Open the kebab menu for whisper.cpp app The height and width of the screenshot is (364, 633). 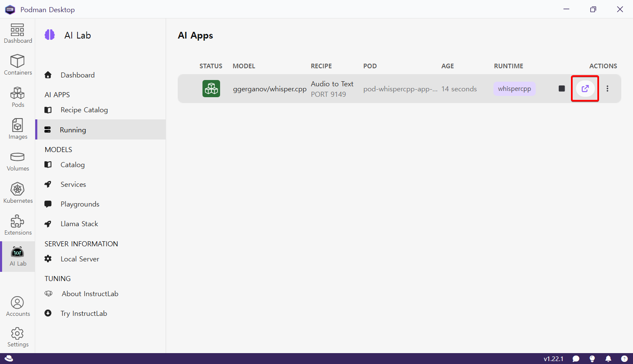607,88
